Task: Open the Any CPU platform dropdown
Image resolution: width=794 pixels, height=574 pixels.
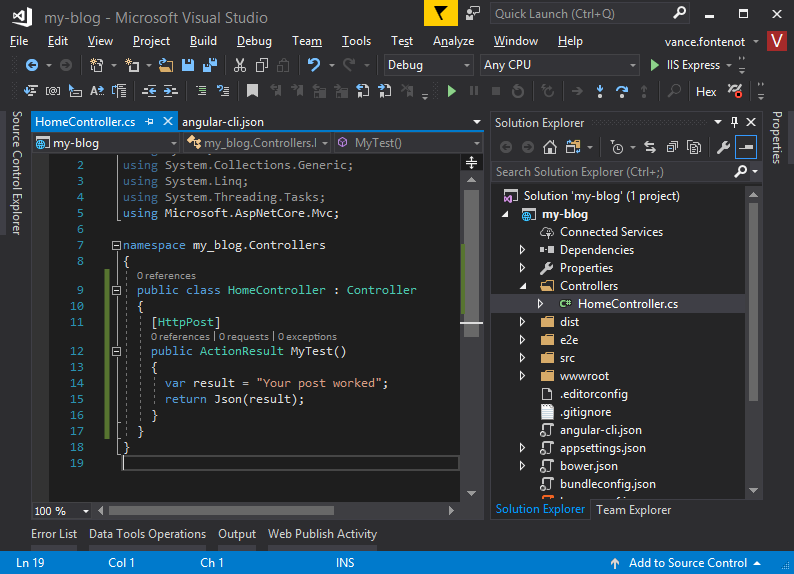Action: [x=560, y=65]
